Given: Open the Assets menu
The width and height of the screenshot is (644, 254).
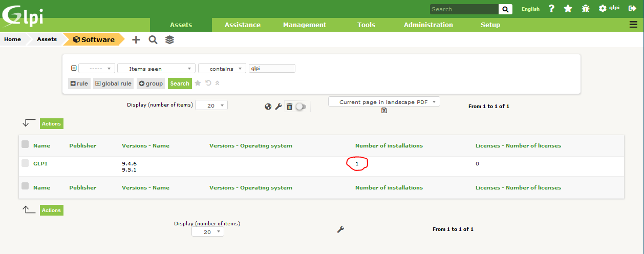Looking at the screenshot, I should pos(181,25).
